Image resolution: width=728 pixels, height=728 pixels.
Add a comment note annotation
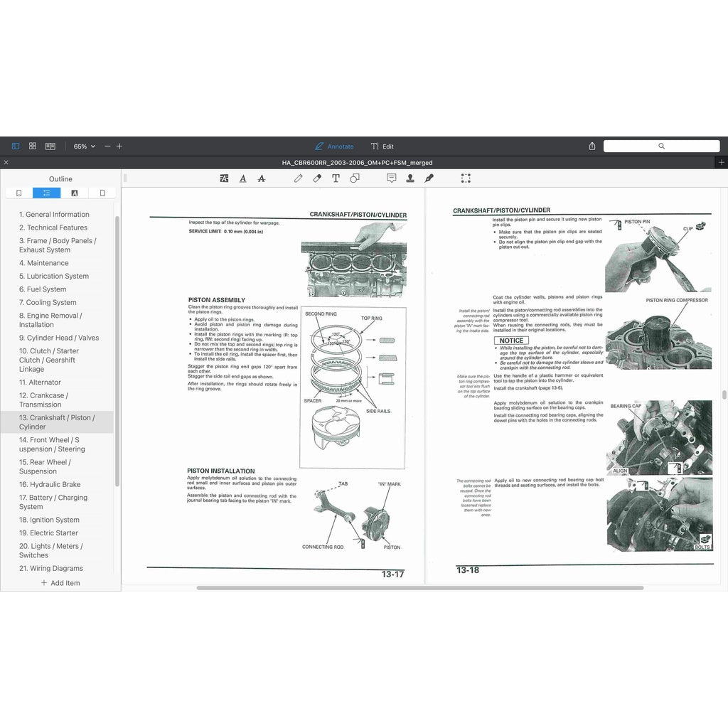click(x=391, y=178)
